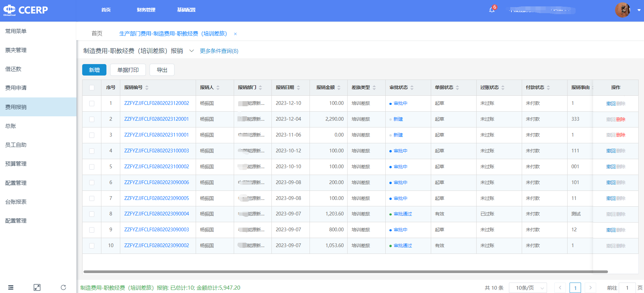
Task: Check the row 6 checkbox
Action: click(92, 182)
